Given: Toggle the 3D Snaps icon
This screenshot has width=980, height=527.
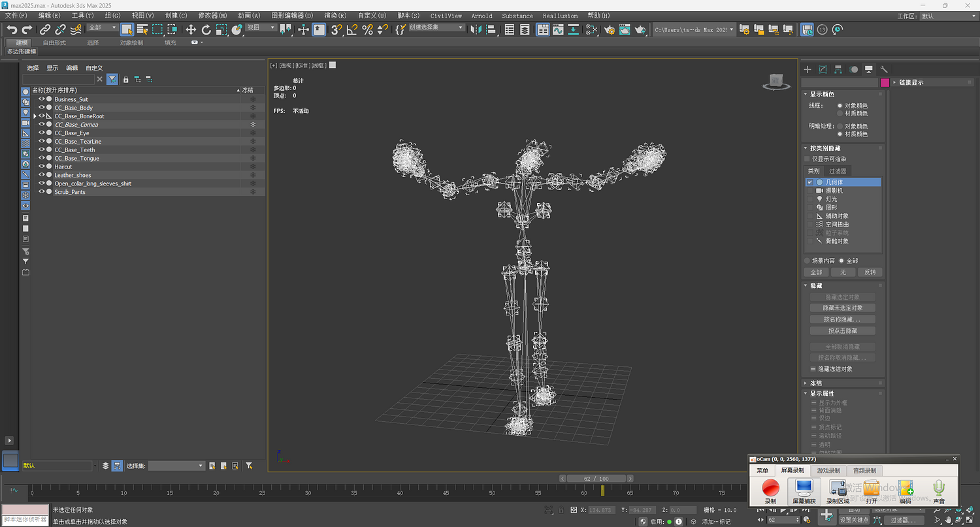Looking at the screenshot, I should point(336,29).
